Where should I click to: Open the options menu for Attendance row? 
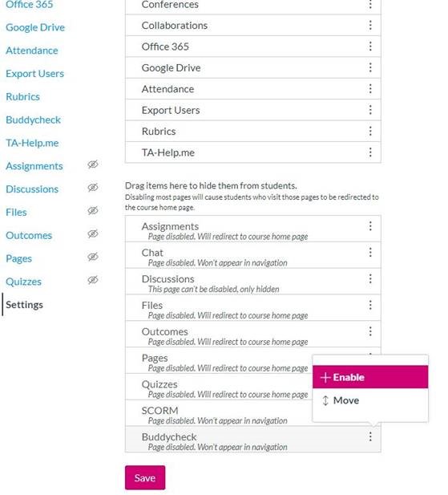coord(370,89)
